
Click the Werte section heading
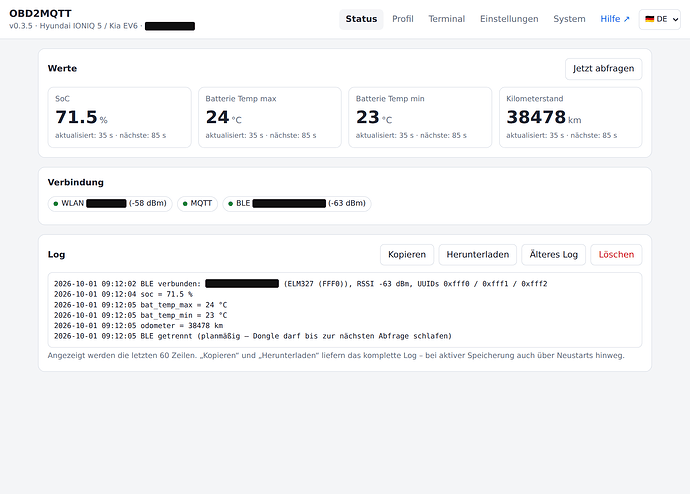click(62, 69)
